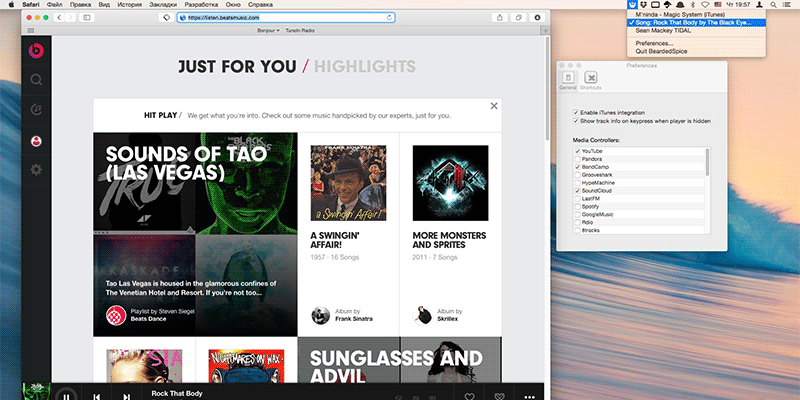Expand the Bonjour favorites dropdown
Image resolution: width=800 pixels, height=400 pixels.
268,31
